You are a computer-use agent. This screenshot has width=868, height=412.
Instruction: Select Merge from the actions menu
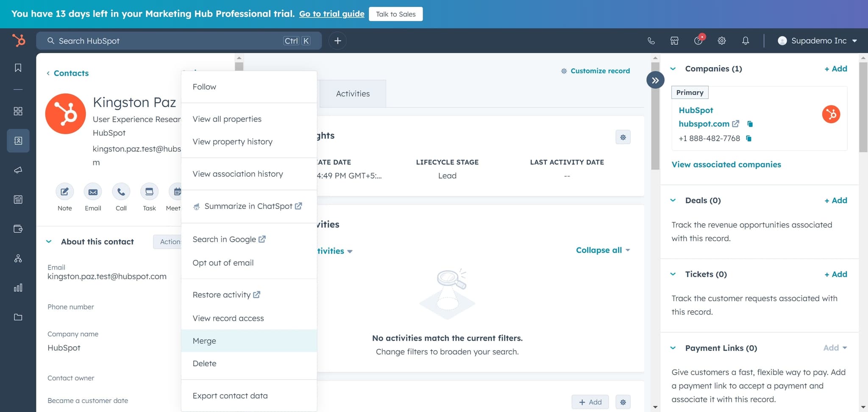(204, 341)
